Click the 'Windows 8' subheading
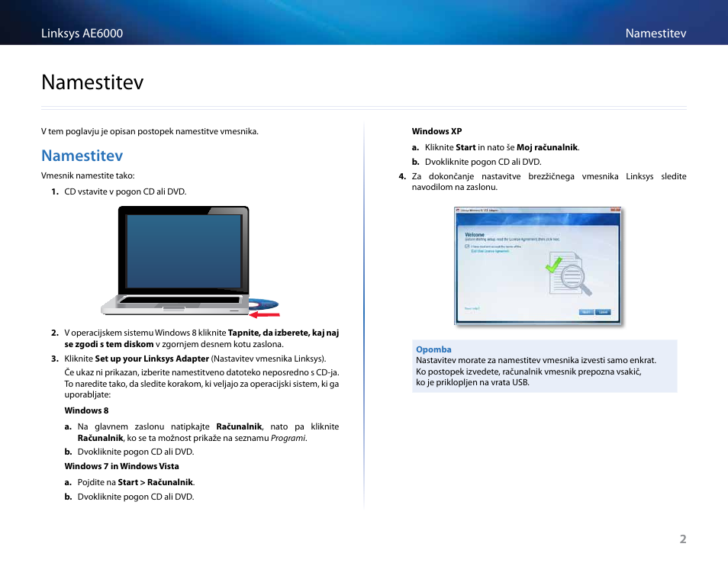 [x=86, y=410]
